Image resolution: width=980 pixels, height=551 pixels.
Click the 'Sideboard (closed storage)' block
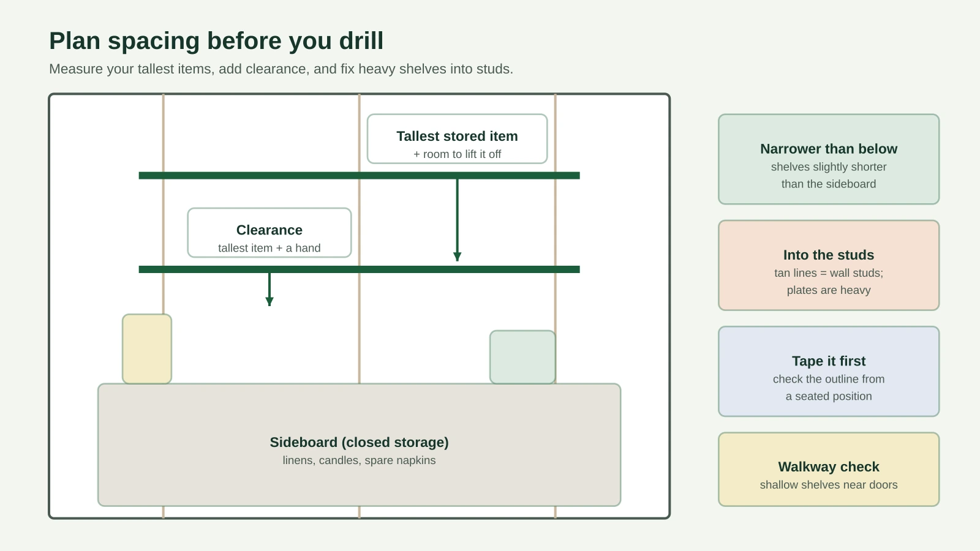coord(360,445)
